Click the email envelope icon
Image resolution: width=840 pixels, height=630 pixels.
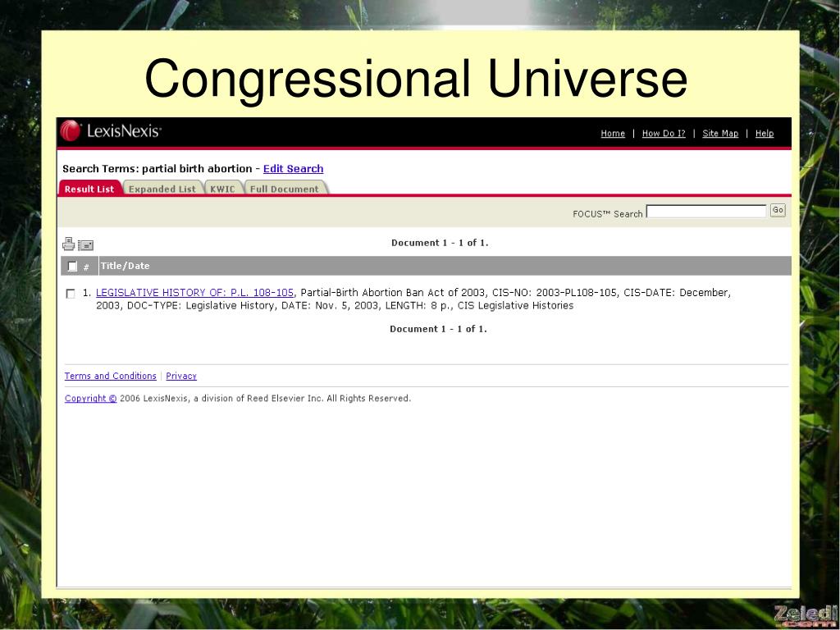[85, 245]
